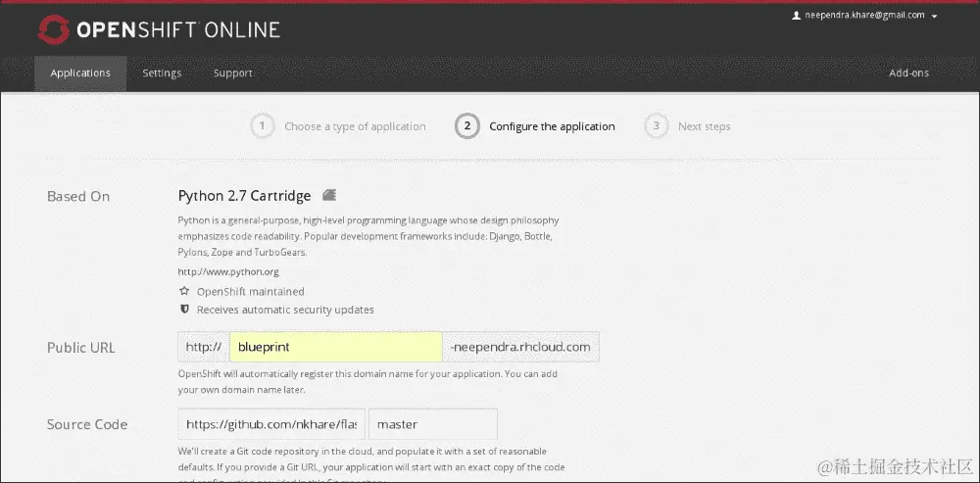Image resolution: width=980 pixels, height=483 pixels.
Task: Click the Python 2.7 Cartridge heading
Action: point(244,196)
